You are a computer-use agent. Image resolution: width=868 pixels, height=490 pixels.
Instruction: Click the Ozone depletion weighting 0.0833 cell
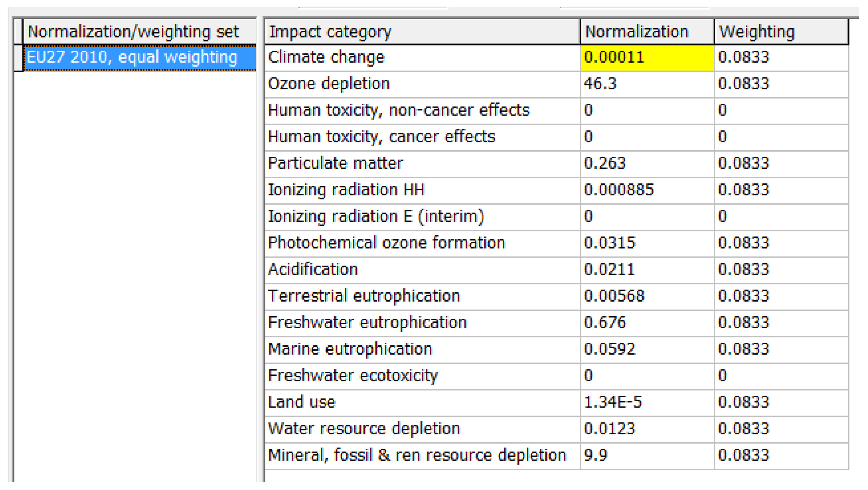[x=782, y=84]
